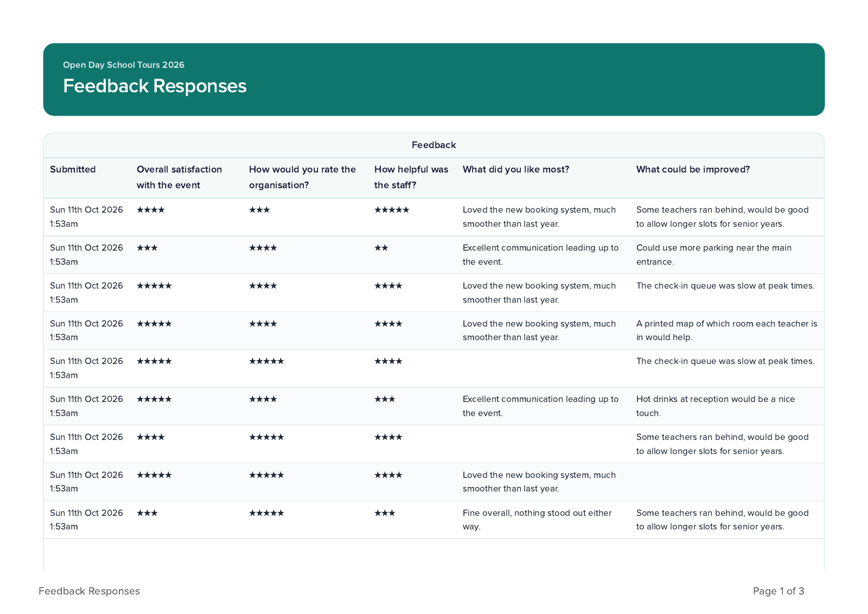Select the "Could use more parking" comment

(x=714, y=254)
